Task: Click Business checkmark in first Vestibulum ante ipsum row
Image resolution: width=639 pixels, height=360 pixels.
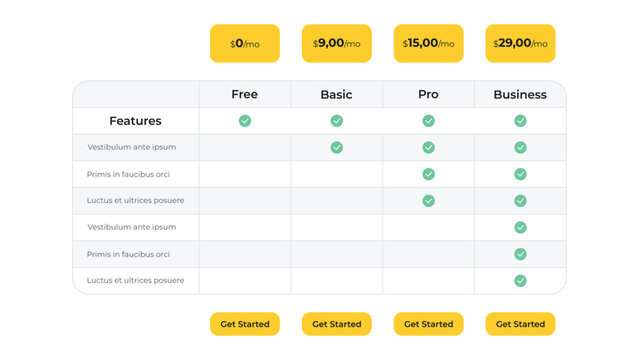Action: [x=520, y=147]
